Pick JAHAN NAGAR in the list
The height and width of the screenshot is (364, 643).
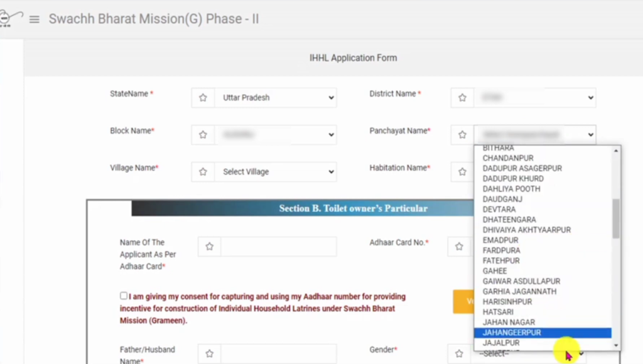point(543,322)
